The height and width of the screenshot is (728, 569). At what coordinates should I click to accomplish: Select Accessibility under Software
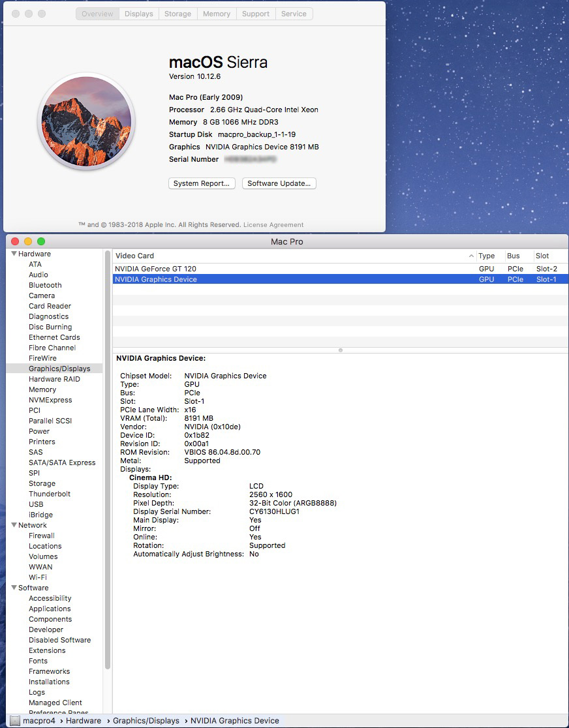pyautogui.click(x=50, y=598)
